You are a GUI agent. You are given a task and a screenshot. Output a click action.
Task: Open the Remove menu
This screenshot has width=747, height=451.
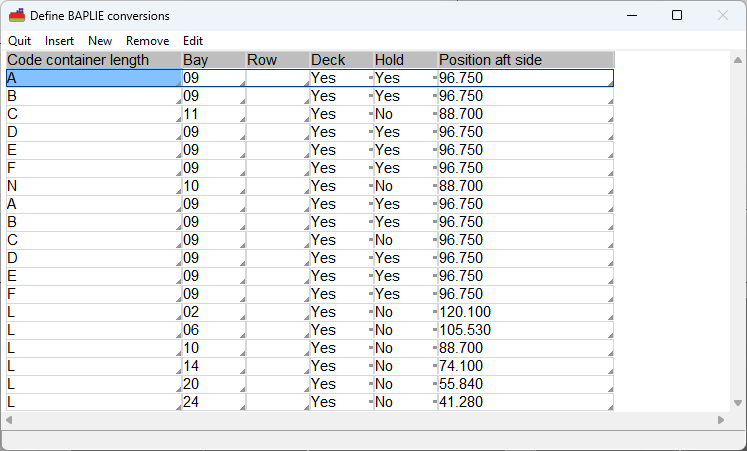148,41
